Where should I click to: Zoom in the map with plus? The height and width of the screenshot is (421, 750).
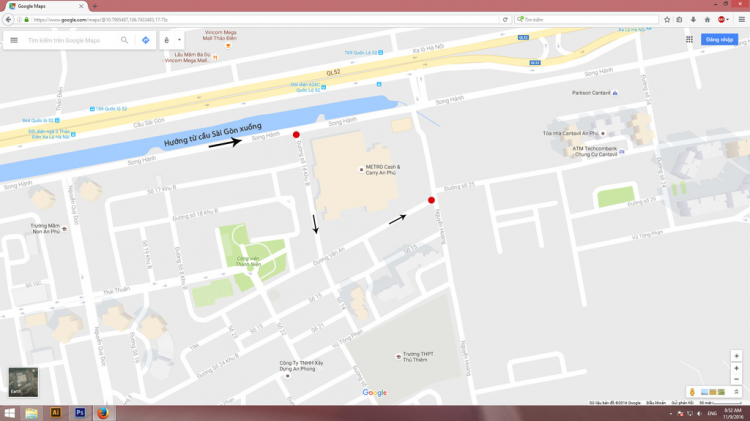[737, 368]
